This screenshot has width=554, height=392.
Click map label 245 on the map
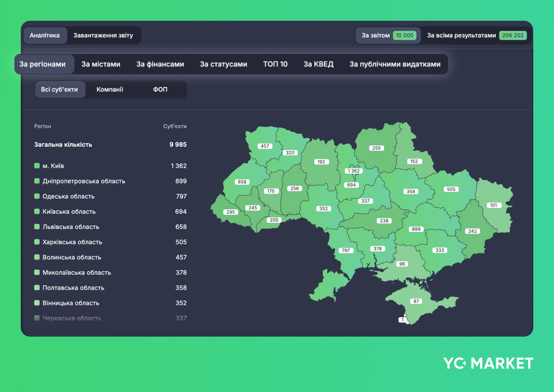point(252,208)
